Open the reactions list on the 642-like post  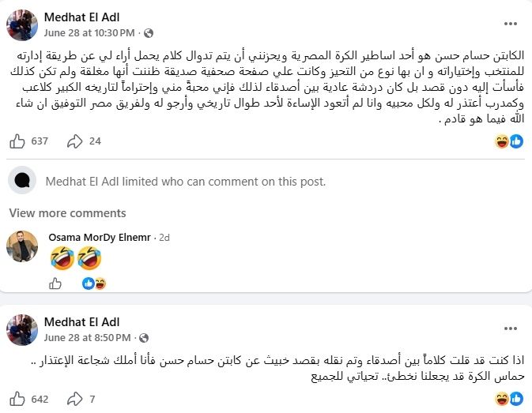click(509, 399)
